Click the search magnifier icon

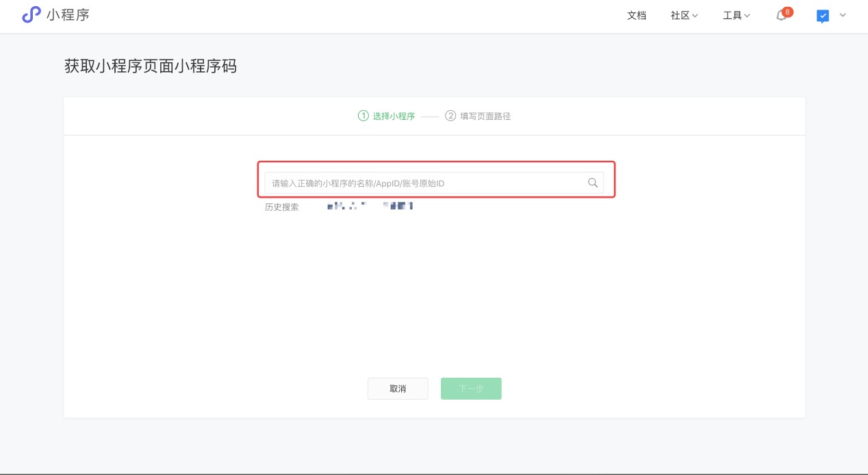tap(593, 183)
